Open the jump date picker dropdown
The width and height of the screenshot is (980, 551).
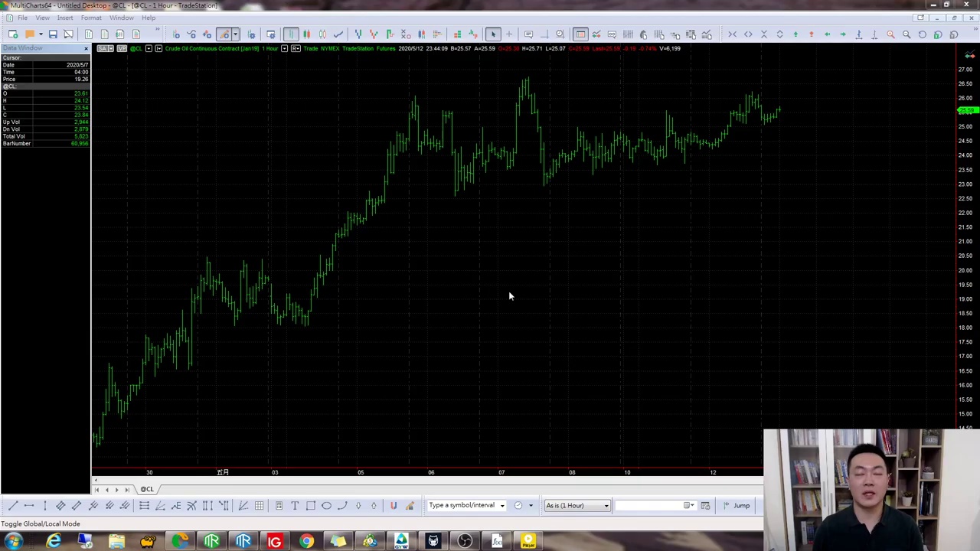click(x=689, y=506)
